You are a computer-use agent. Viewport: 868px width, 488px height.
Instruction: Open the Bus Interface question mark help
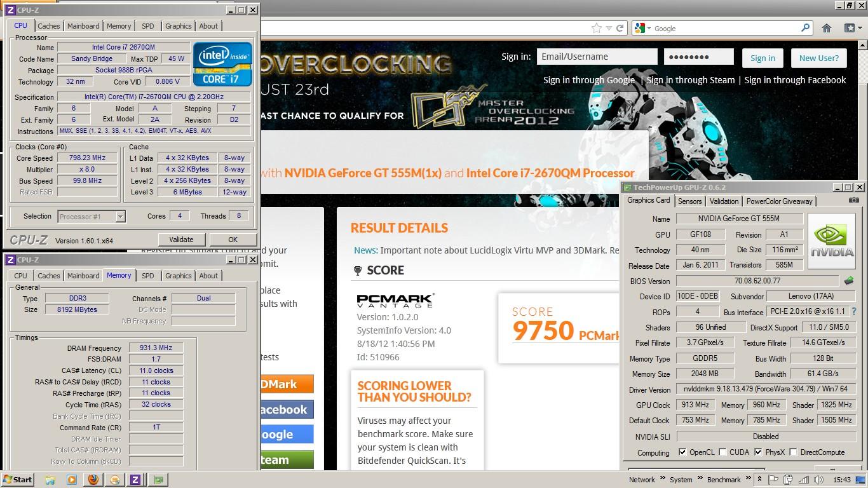tap(854, 311)
